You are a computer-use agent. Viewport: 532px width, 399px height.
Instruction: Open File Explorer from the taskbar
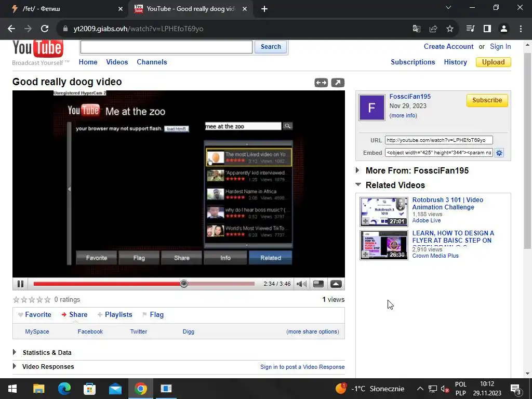(38, 389)
